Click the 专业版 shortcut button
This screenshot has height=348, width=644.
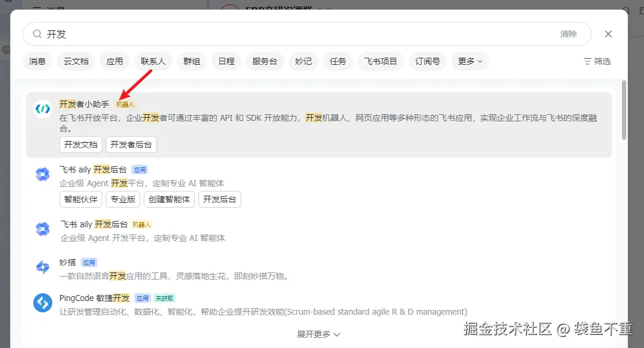[x=123, y=199]
